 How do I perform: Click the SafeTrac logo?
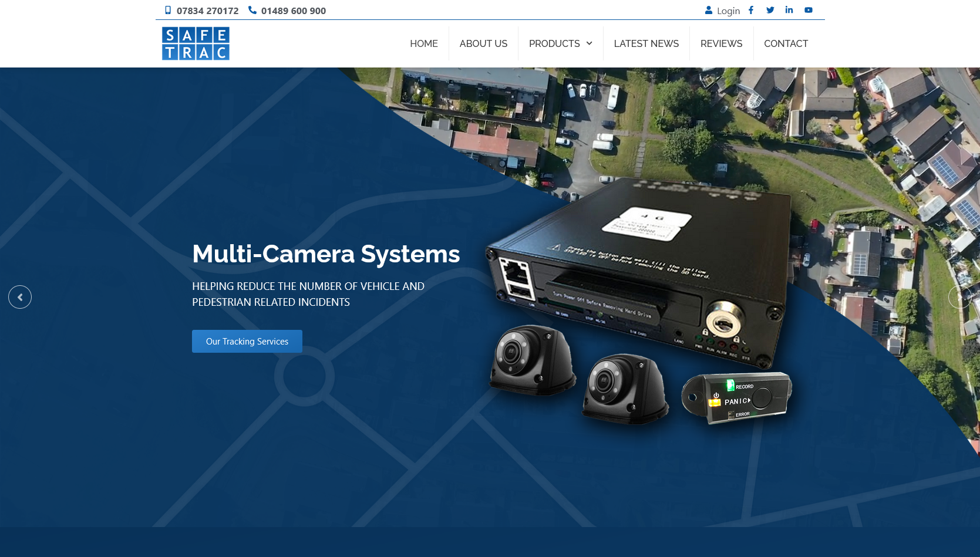point(196,43)
